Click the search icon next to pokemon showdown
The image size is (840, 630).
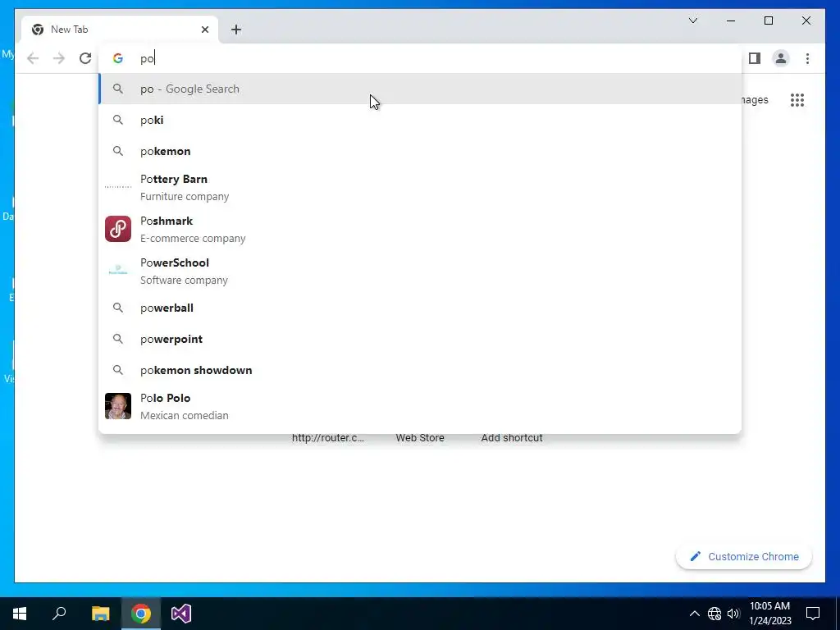pos(118,370)
